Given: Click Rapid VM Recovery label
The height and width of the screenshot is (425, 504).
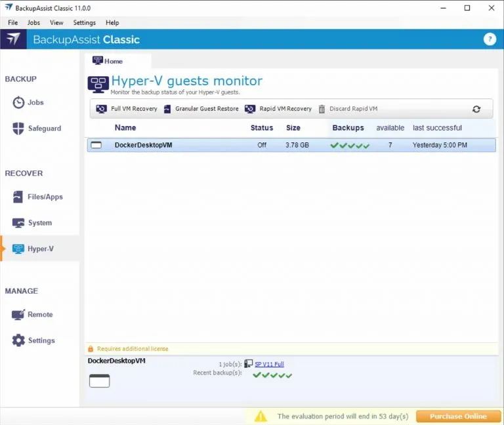Looking at the screenshot, I should point(285,109).
